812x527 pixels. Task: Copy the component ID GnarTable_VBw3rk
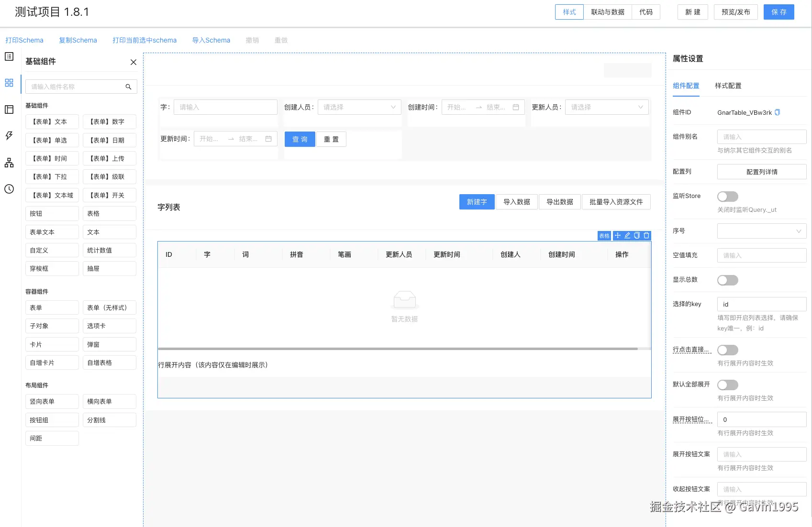[x=778, y=112]
